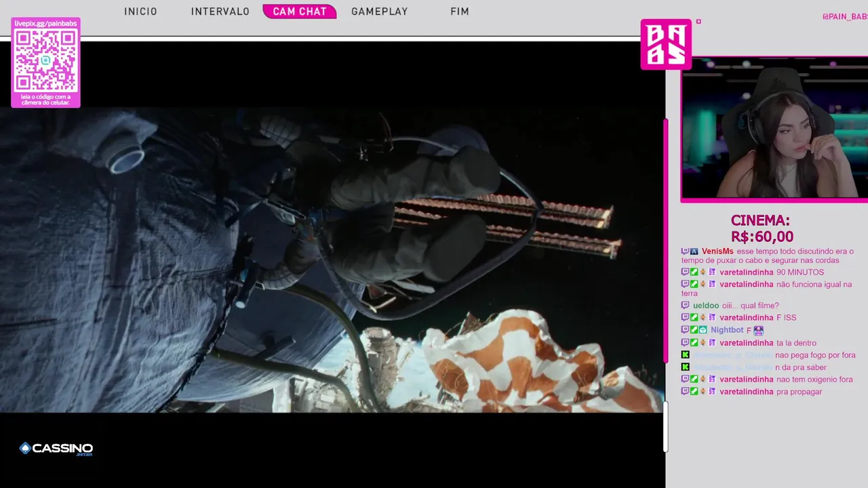Click the 'nao pega fogo por fora' message

pos(815,355)
